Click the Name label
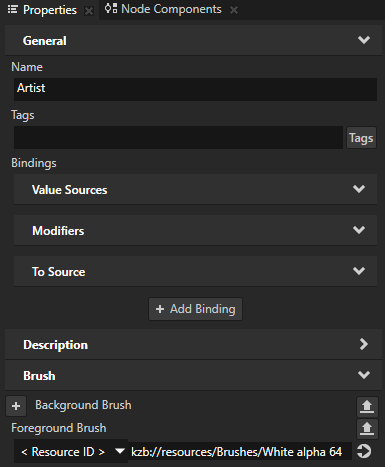Image resolution: width=385 pixels, height=467 pixels. 27,67
